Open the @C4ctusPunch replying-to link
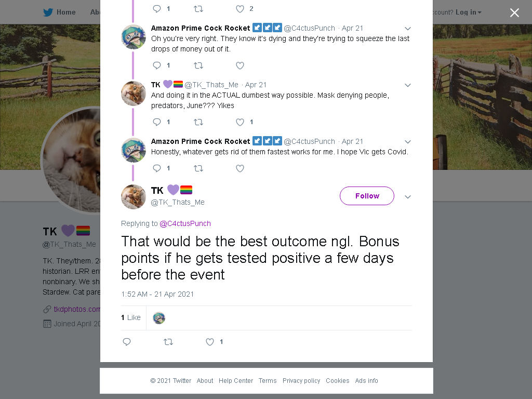 point(185,223)
